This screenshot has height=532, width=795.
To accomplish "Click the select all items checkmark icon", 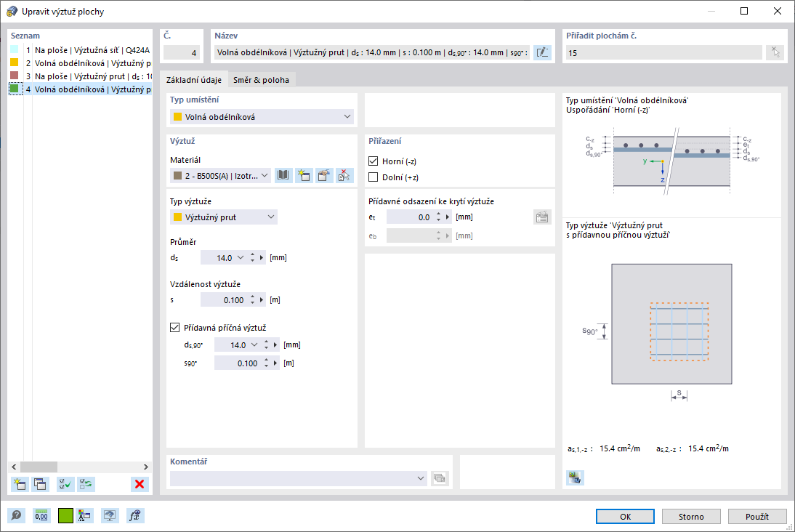I will (x=65, y=484).
